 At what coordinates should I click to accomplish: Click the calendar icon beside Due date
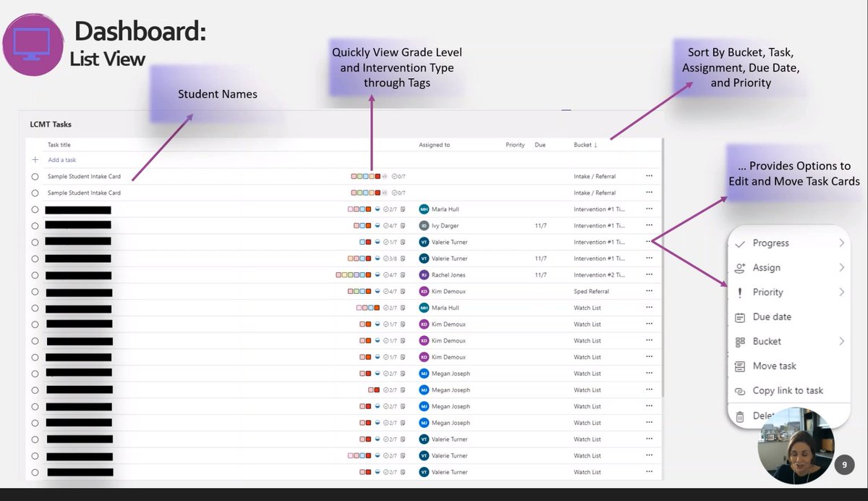coord(739,317)
